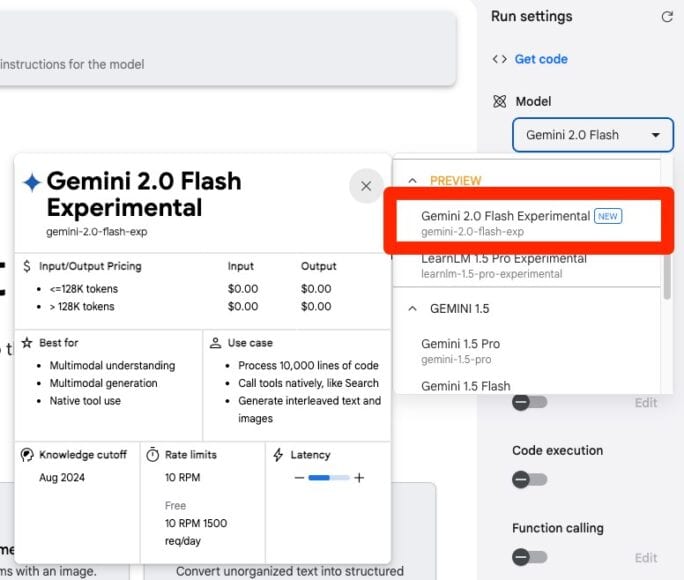684x580 pixels.
Task: Collapse the PREVIEW section chevron
Action: pos(411,181)
